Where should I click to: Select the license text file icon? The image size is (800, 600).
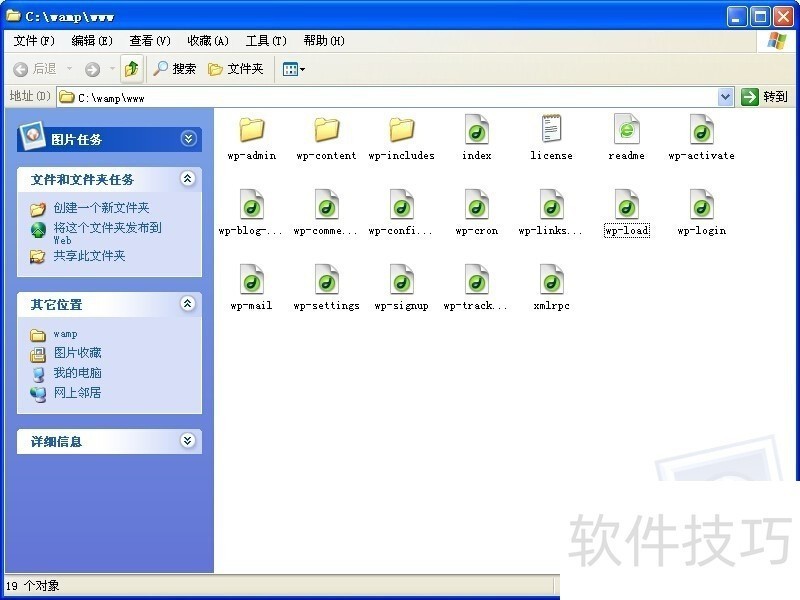tap(552, 129)
